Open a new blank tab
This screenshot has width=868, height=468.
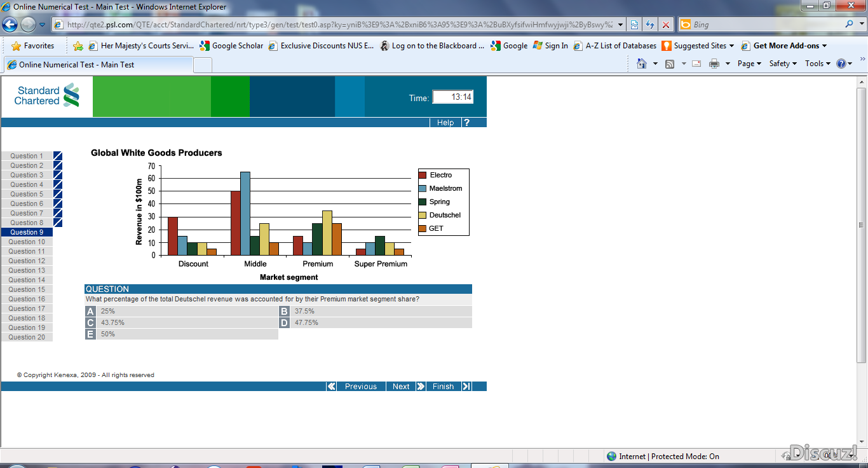(x=203, y=65)
